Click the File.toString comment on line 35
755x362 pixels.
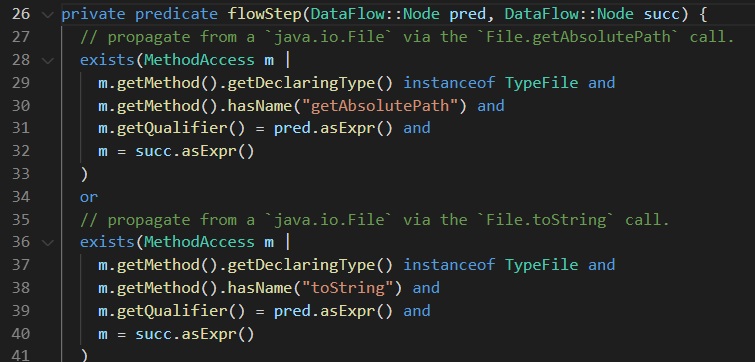tap(375, 220)
